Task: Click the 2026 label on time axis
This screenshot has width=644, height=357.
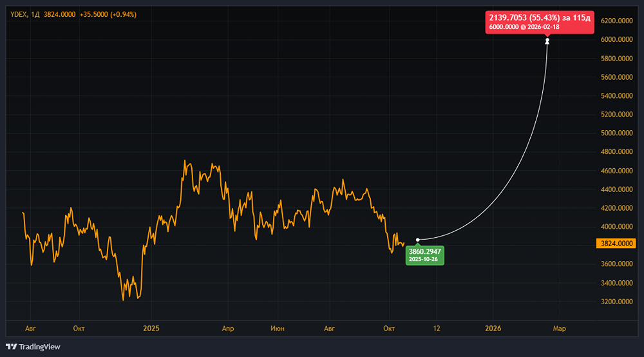Action: [x=493, y=329]
